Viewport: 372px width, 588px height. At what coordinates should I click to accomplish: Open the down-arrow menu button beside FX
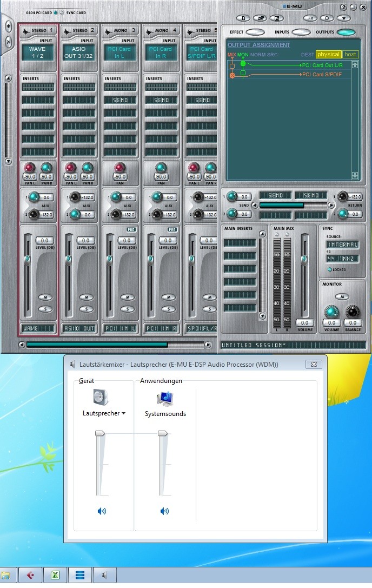343,18
